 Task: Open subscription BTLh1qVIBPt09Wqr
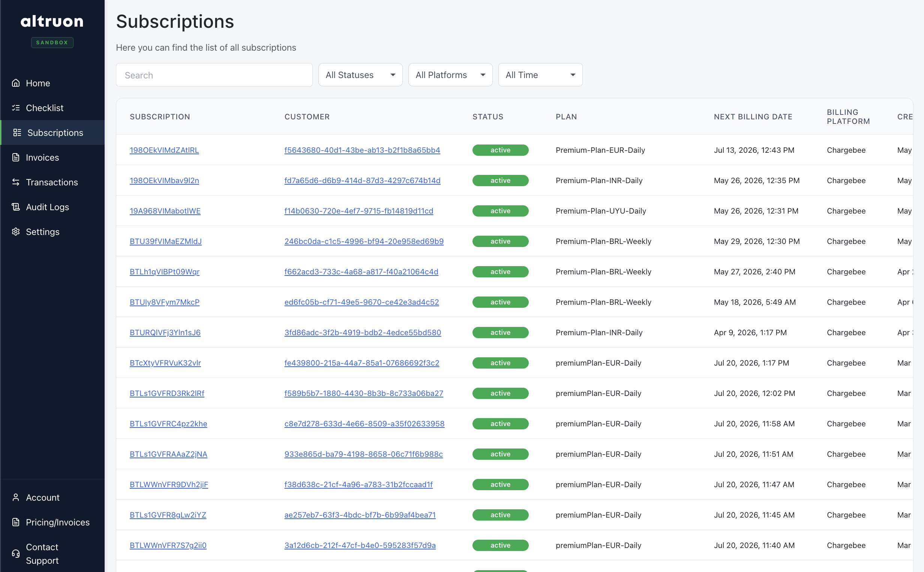tap(164, 272)
